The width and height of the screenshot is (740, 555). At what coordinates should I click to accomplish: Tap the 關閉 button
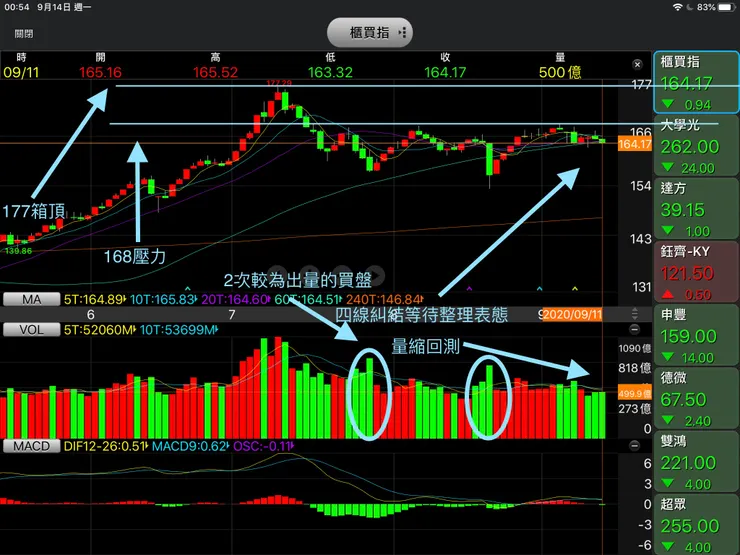point(24,34)
